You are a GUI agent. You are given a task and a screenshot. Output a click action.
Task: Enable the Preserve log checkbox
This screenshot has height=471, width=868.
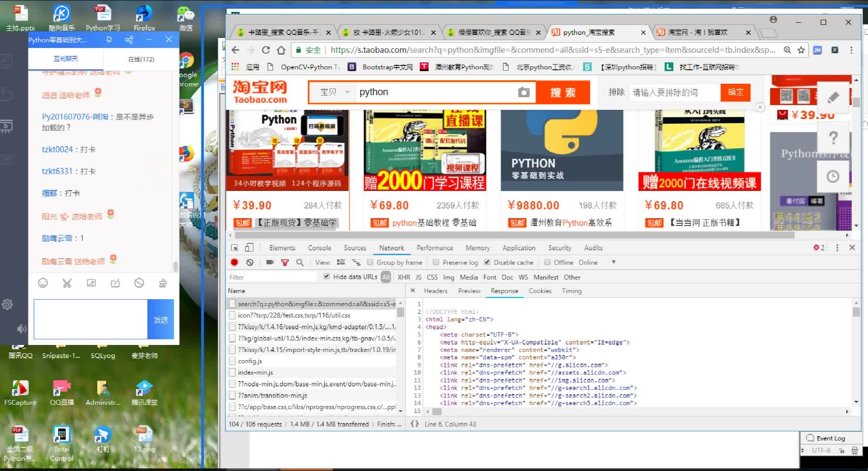(436, 262)
